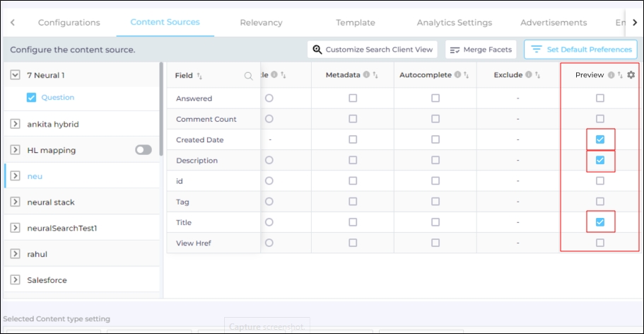
Task: Click the Customize Search Client View button
Action: click(373, 50)
